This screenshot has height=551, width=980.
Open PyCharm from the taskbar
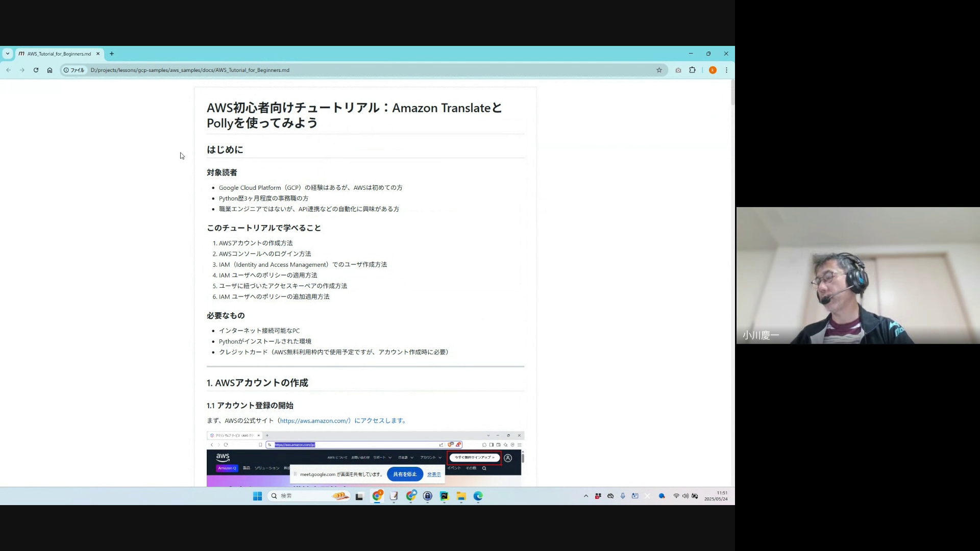(x=444, y=496)
